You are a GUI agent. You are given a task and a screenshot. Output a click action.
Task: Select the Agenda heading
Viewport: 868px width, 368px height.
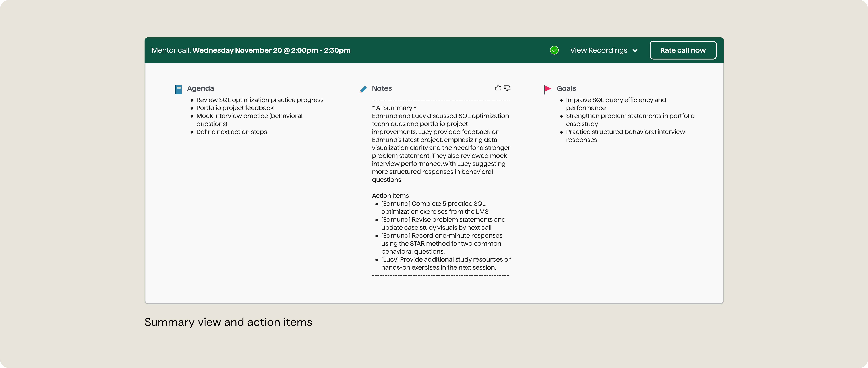[x=200, y=88]
